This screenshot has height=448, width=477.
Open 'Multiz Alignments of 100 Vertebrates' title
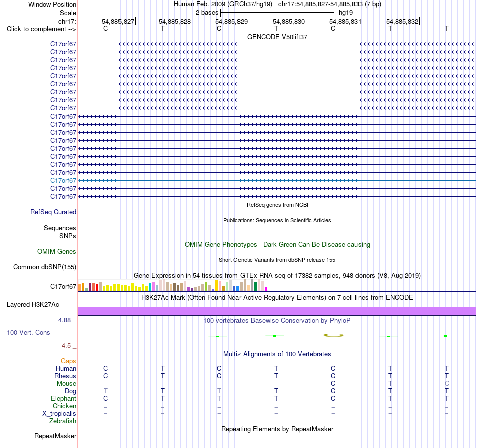pos(277,354)
